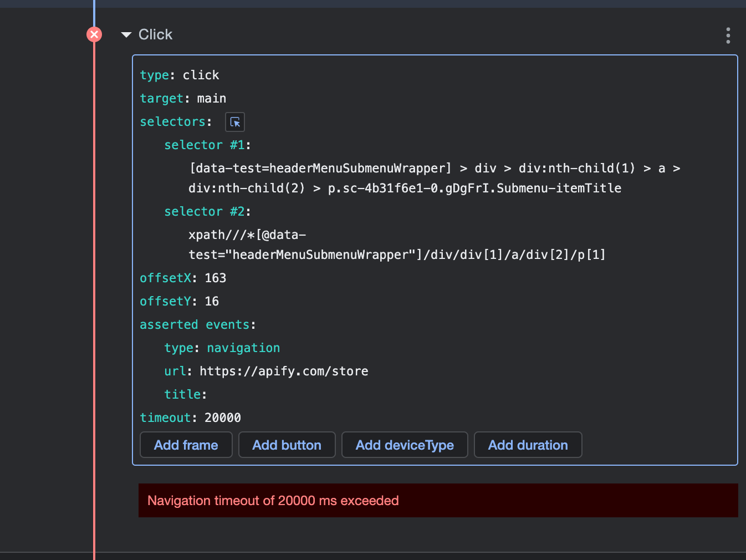This screenshot has width=746, height=560.
Task: Open the Click step three-dot menu
Action: 728,35
